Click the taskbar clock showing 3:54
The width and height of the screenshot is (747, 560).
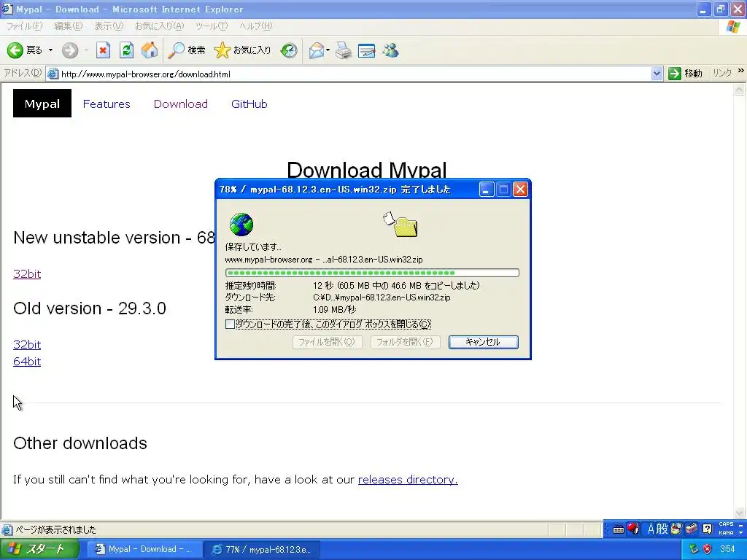point(727,549)
